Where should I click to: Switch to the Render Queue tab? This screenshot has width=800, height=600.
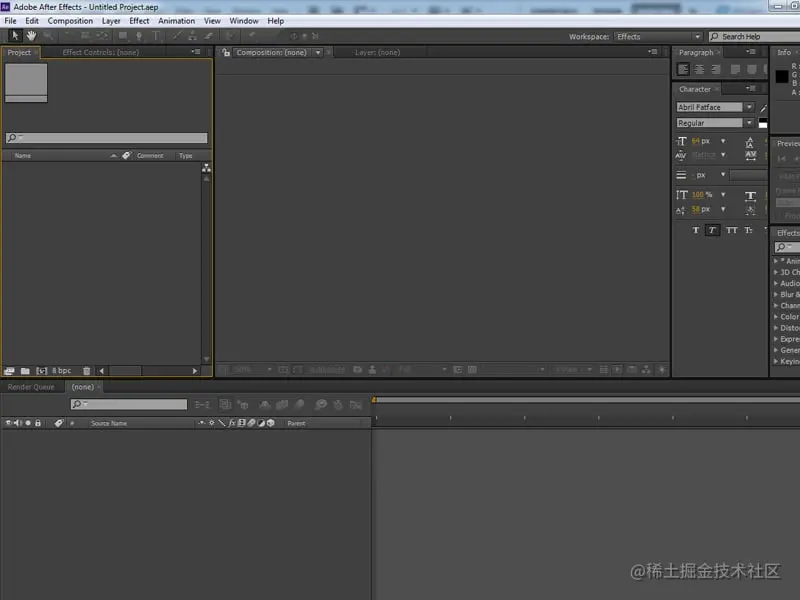pyautogui.click(x=31, y=387)
